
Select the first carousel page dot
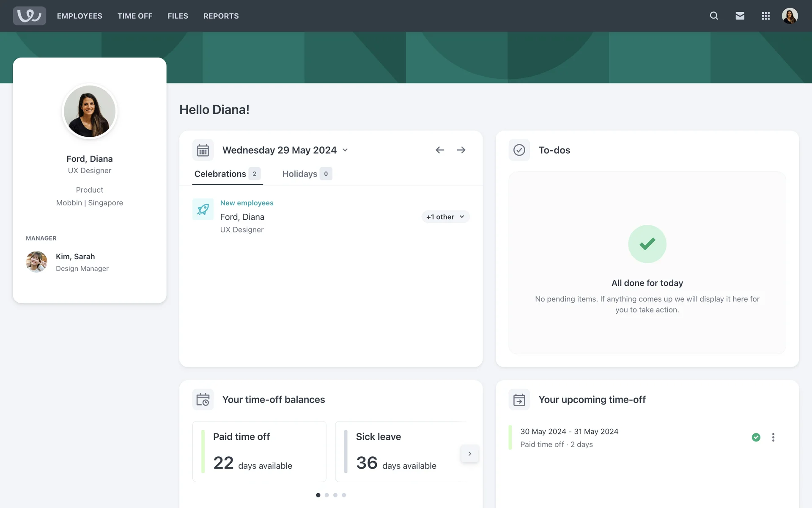click(318, 495)
